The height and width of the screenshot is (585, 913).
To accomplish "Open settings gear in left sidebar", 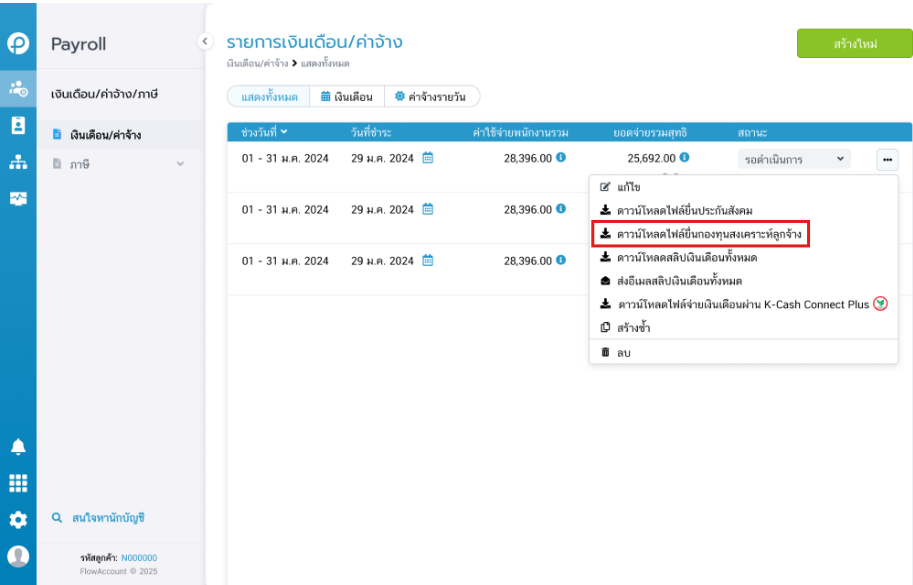I will 18,519.
